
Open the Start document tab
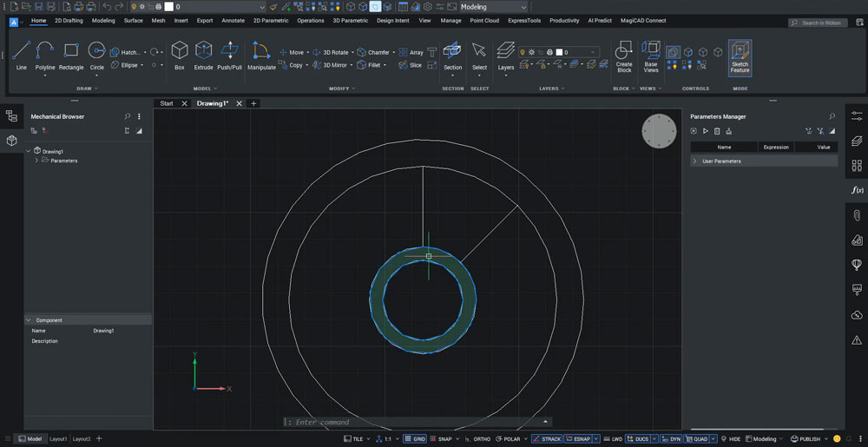tap(166, 103)
